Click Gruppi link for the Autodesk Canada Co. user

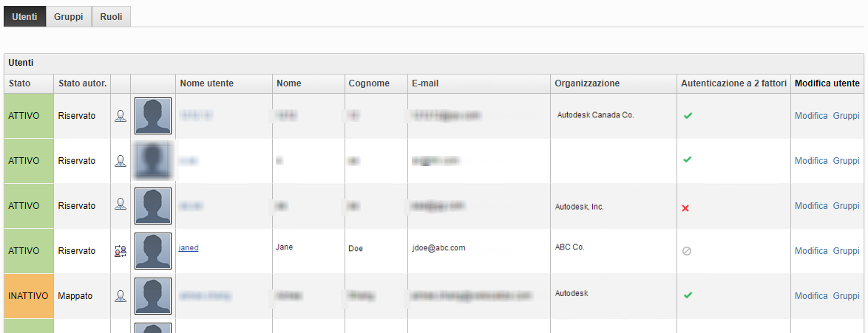[846, 116]
